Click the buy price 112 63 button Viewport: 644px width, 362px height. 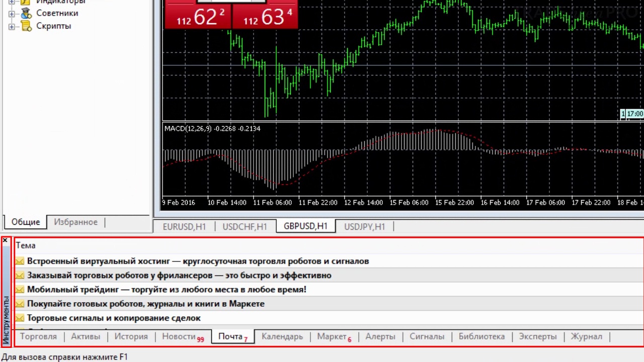265,15
